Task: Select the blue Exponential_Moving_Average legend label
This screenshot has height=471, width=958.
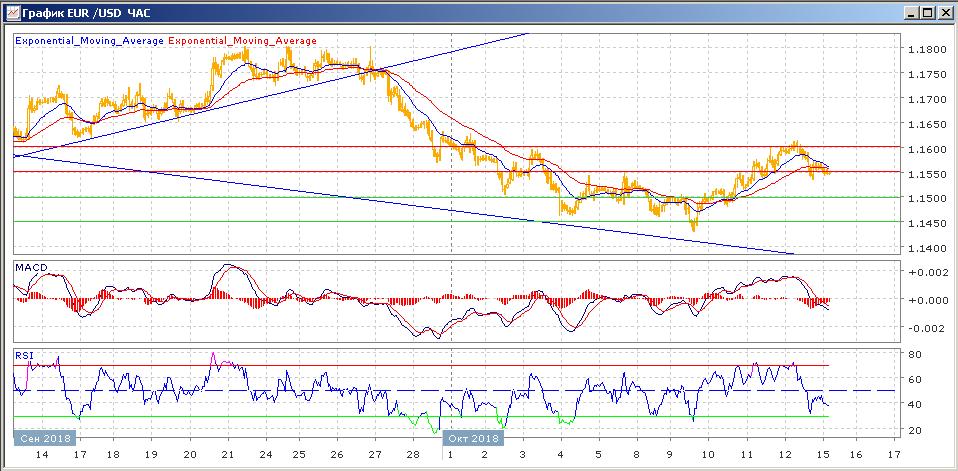Action: (89, 41)
